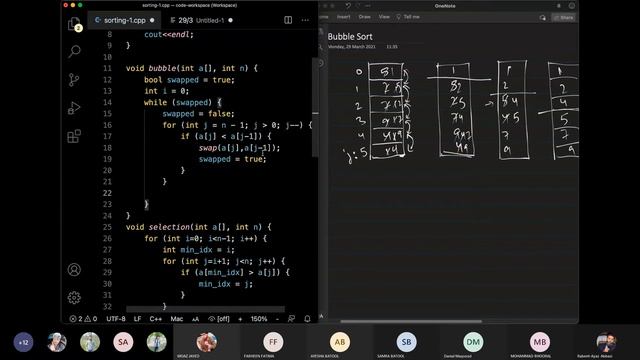
Task: Open the Explorer view in VS Code
Action: 74,24
